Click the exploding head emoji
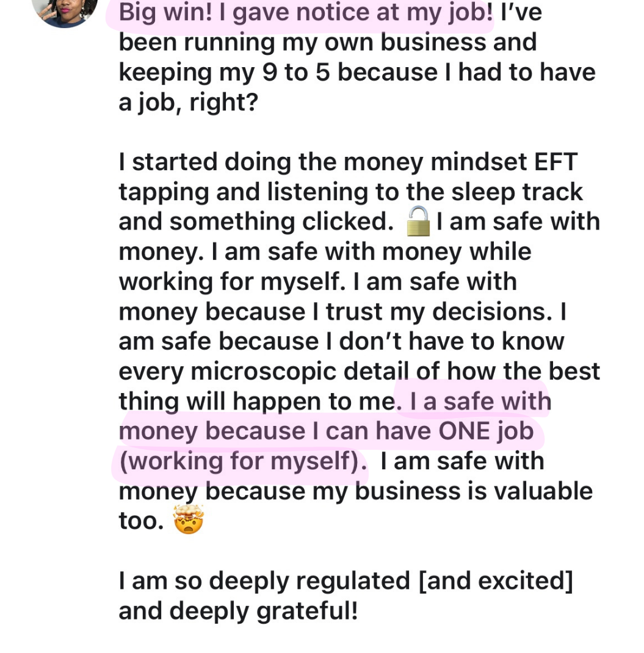This screenshot has height=653, width=644. [188, 521]
